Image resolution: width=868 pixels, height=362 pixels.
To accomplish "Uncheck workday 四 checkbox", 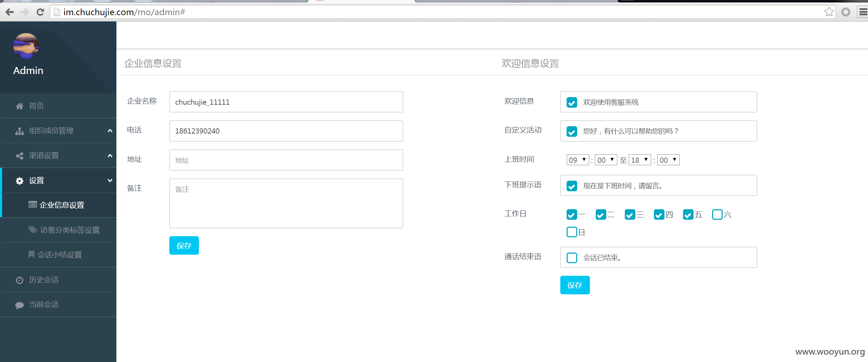I will tap(659, 214).
